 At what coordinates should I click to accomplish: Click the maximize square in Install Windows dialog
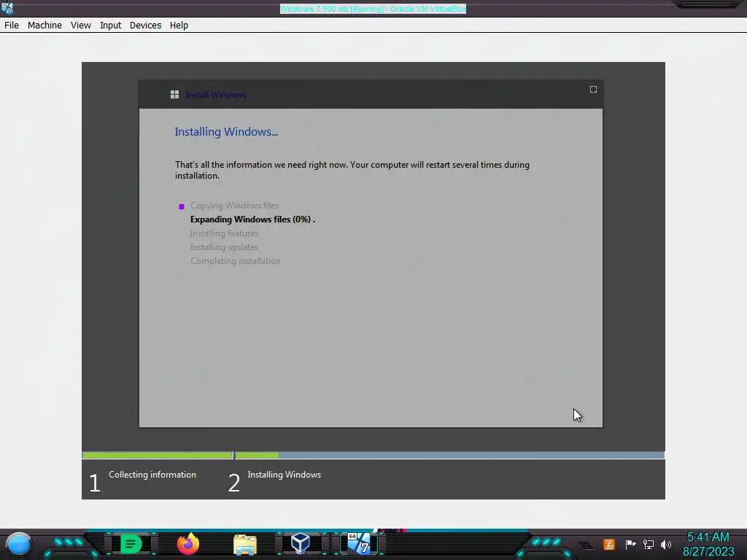593,90
